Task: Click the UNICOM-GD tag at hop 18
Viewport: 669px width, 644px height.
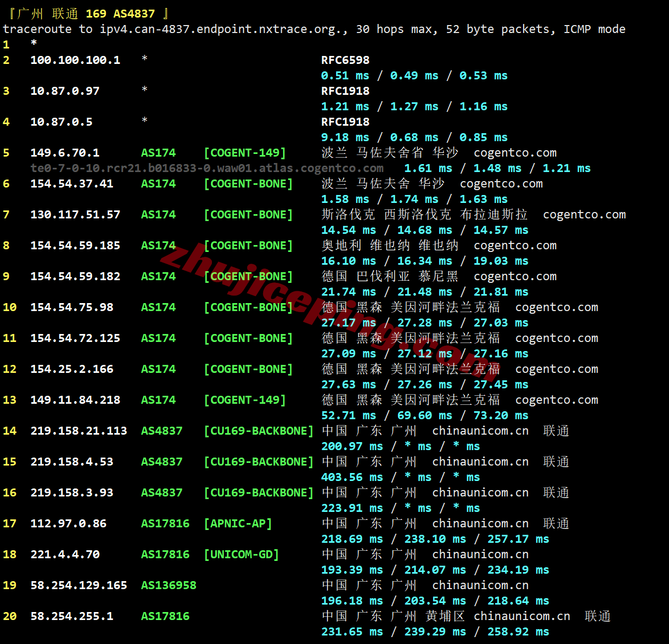Action: tap(241, 555)
